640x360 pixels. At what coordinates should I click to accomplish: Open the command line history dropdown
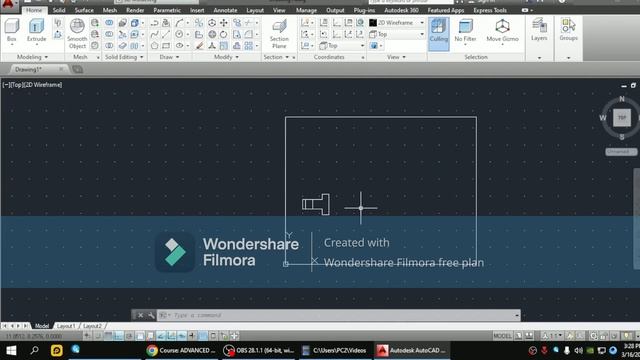click(x=516, y=315)
